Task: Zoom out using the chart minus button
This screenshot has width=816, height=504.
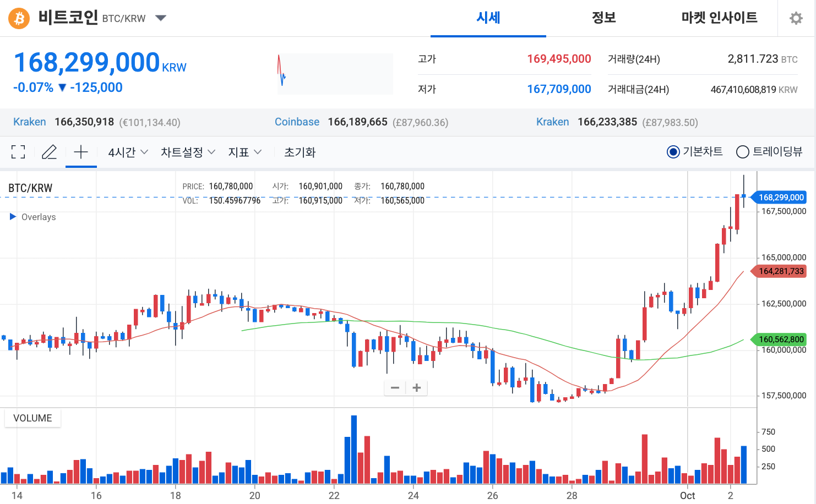Action: pos(395,388)
